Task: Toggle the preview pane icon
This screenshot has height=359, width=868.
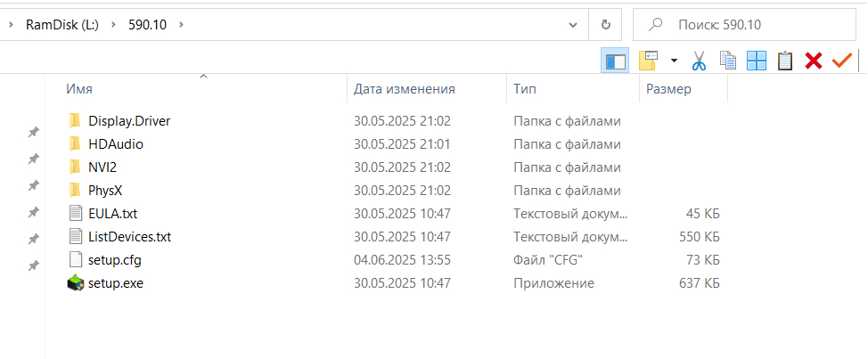Action: click(x=615, y=61)
